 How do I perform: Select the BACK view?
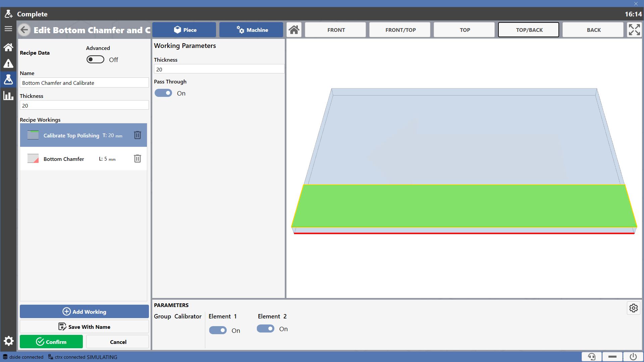593,30
